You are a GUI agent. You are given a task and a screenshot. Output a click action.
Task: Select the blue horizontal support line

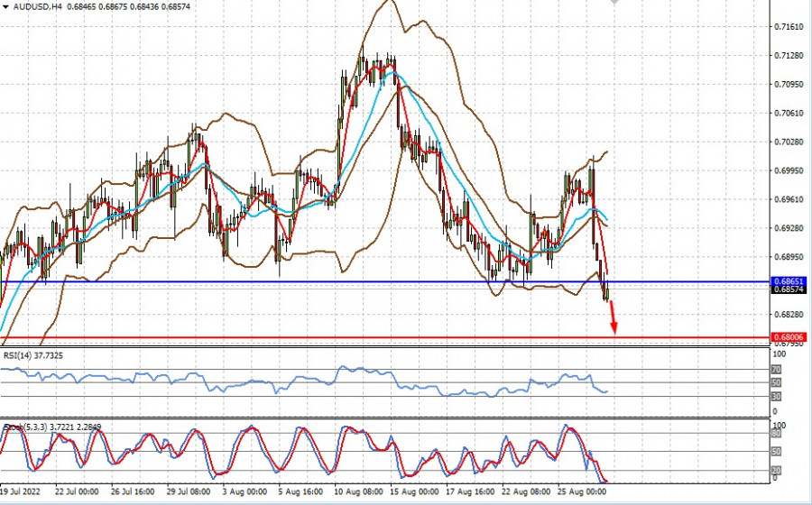pos(271,282)
